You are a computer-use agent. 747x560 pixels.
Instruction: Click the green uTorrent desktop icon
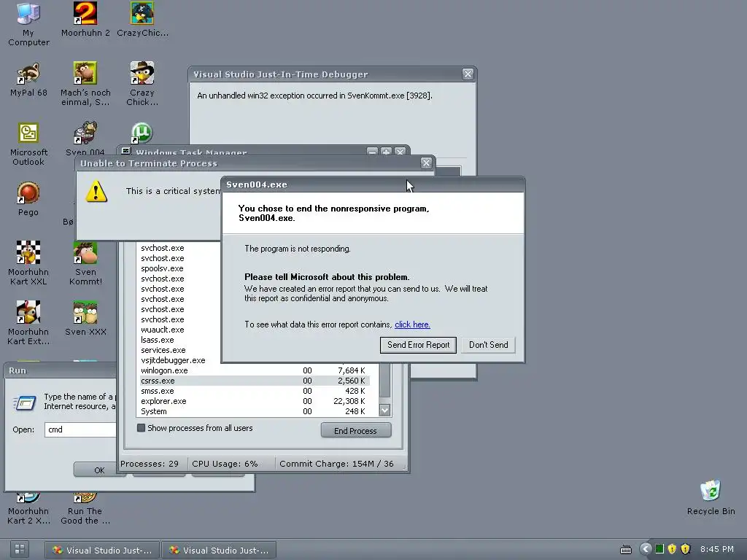click(x=142, y=133)
